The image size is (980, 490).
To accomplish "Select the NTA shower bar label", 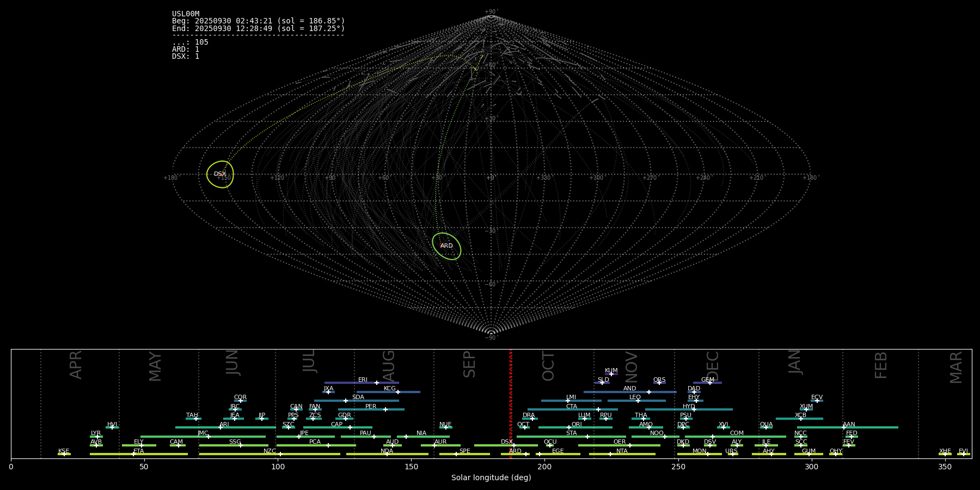I will click(622, 451).
